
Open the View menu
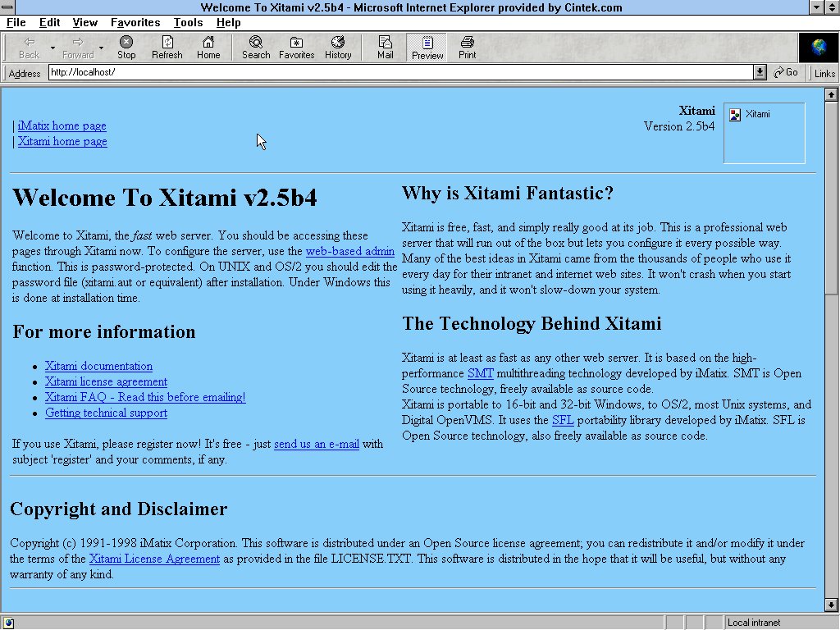84,22
